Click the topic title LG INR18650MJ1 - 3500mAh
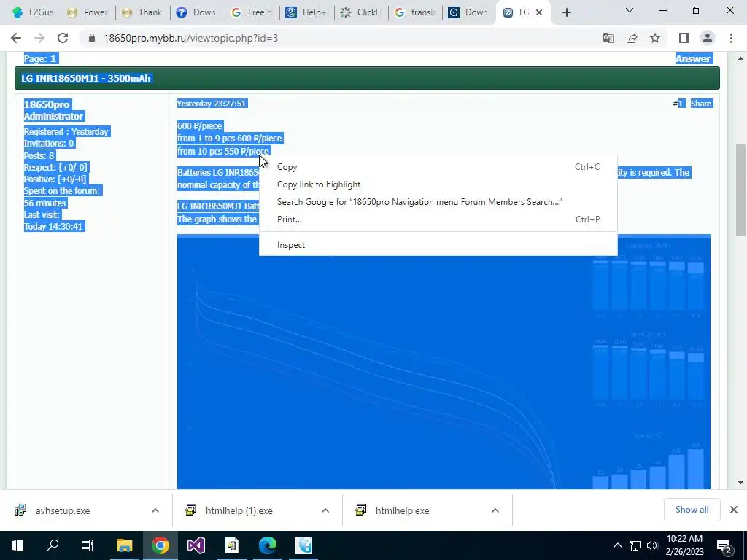The width and height of the screenshot is (747, 560). (x=86, y=78)
